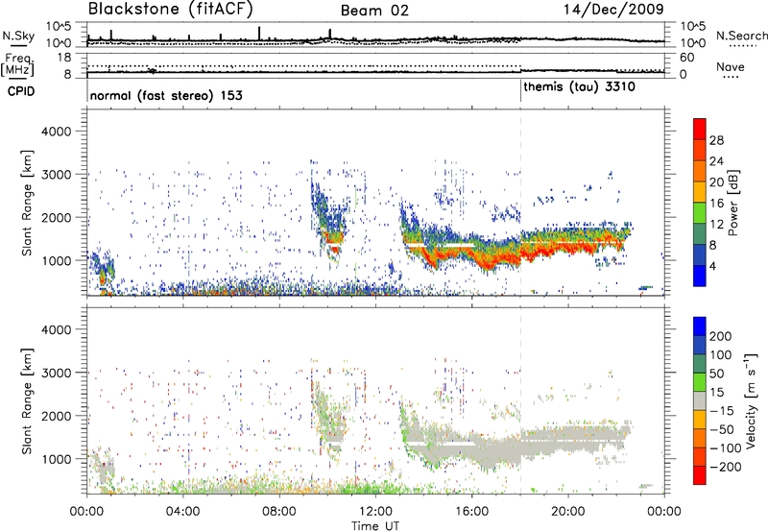Click 'normal (fast stereo) 153' text
768x532 pixels.
coord(166,96)
